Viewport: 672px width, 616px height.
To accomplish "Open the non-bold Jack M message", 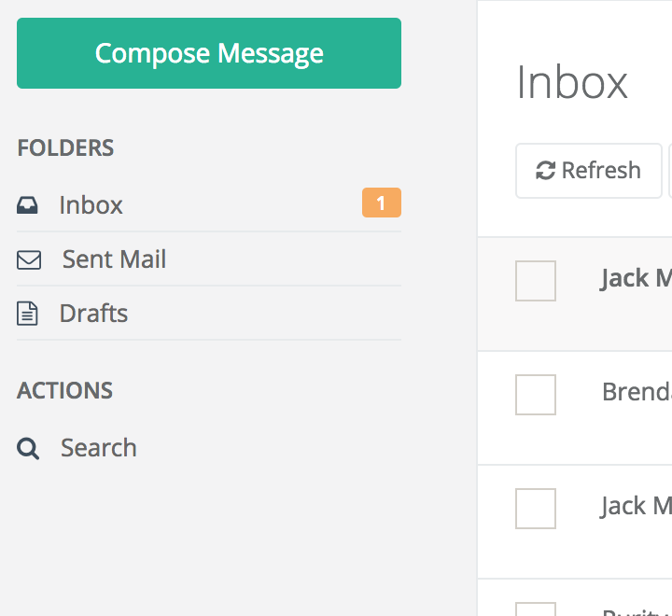I will [636, 506].
